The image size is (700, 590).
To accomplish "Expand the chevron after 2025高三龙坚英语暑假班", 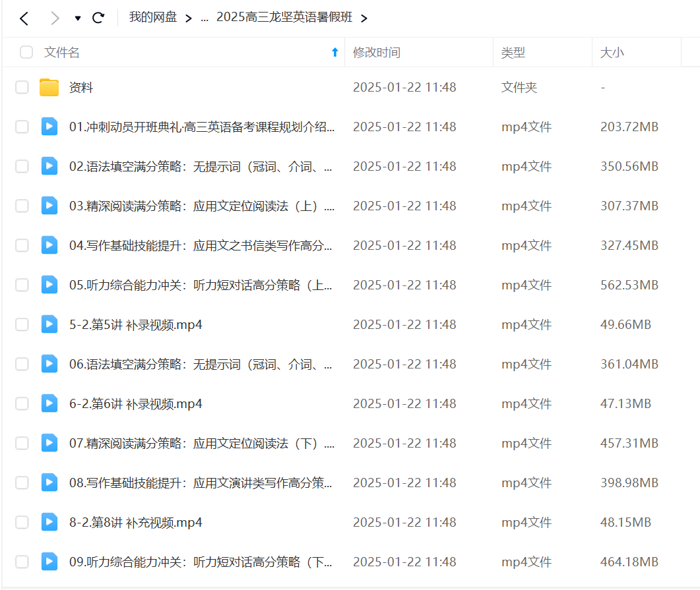I will 364,18.
